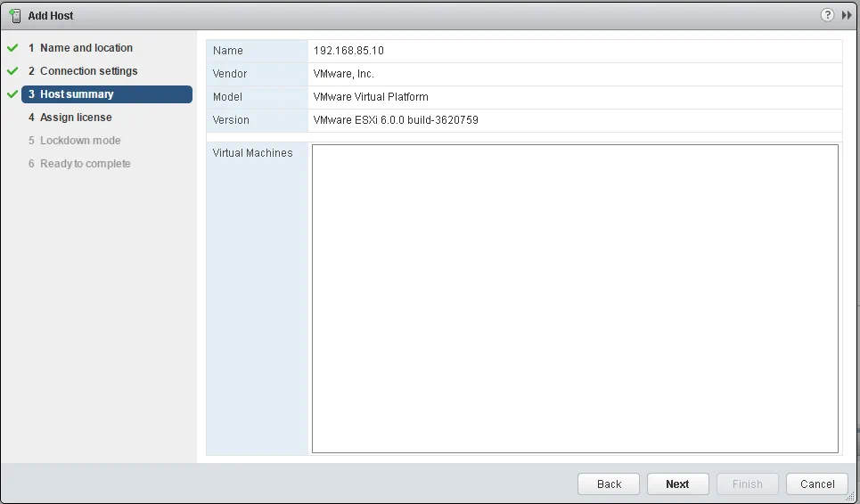860x504 pixels.
Task: Click the ESXi 6.0.0 version value
Action: pos(396,120)
